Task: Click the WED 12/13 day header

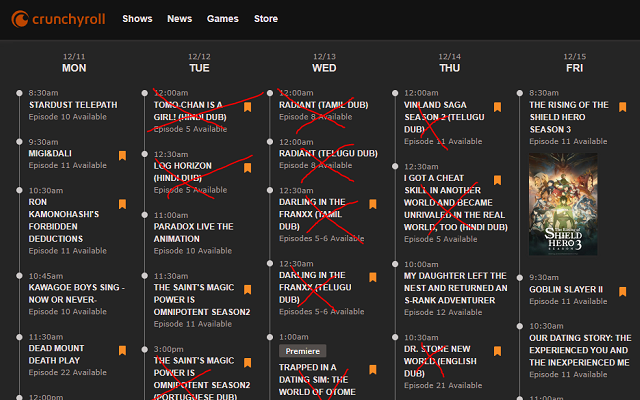Action: tap(324, 63)
